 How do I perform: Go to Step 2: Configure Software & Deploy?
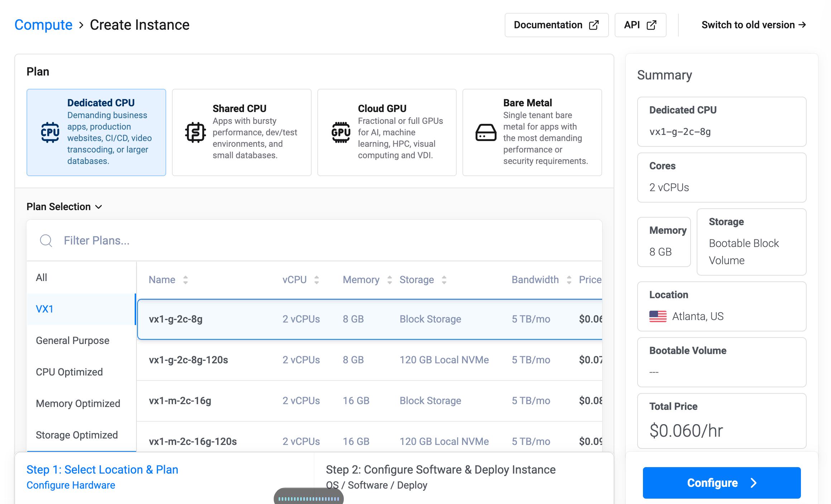pos(441,477)
